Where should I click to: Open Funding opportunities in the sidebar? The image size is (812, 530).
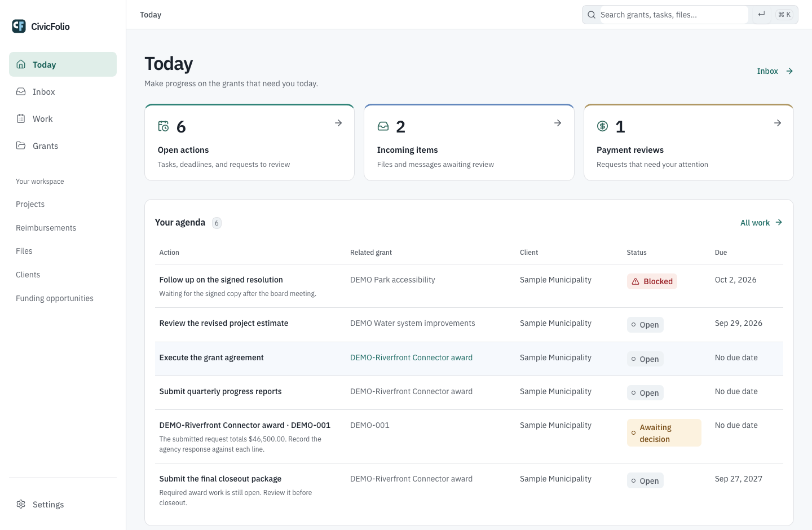[55, 298]
